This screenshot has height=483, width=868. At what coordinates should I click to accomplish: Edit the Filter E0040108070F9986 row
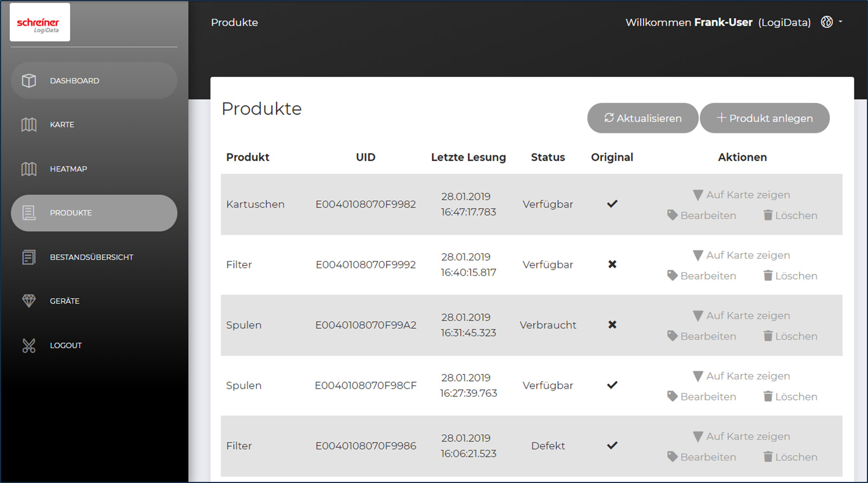[x=702, y=457]
